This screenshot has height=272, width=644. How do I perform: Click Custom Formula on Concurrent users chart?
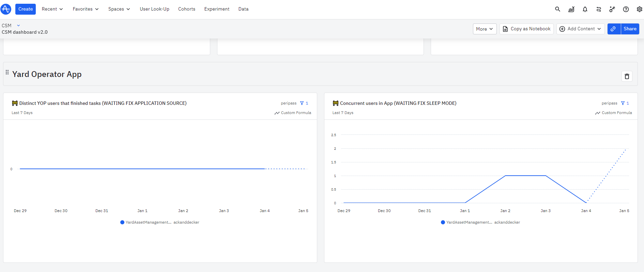click(614, 113)
